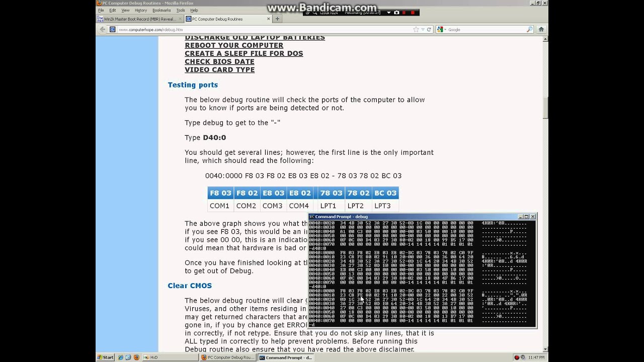
Task: Minimize the Command Prompt window
Action: (521, 217)
